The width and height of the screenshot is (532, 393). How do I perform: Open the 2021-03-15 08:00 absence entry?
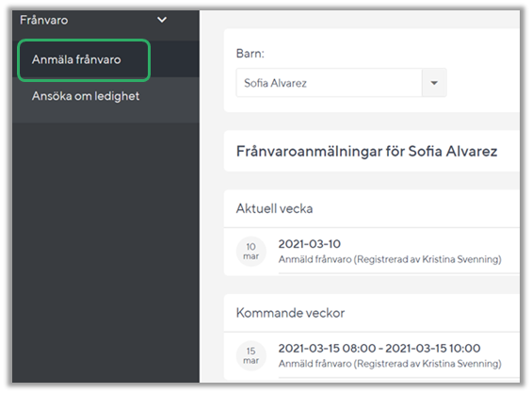(372, 356)
